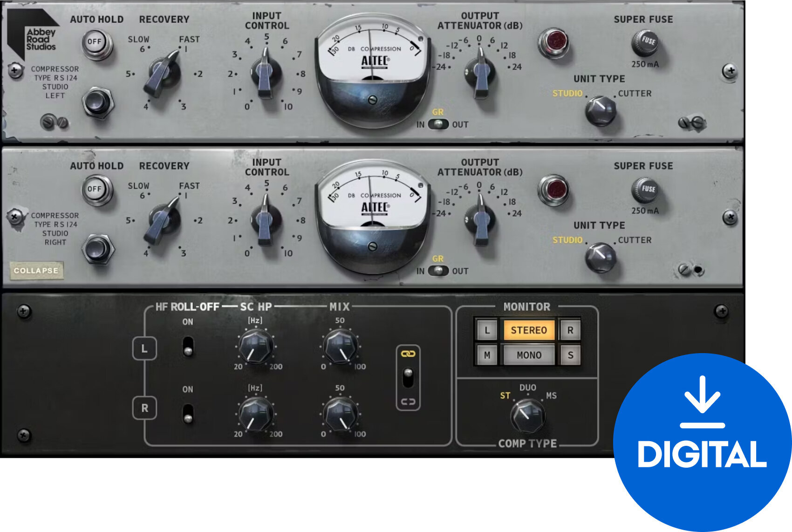Toggle the left unit AUTO HOLD OFF button
Image resolution: width=792 pixels, height=532 pixels.
point(95,43)
